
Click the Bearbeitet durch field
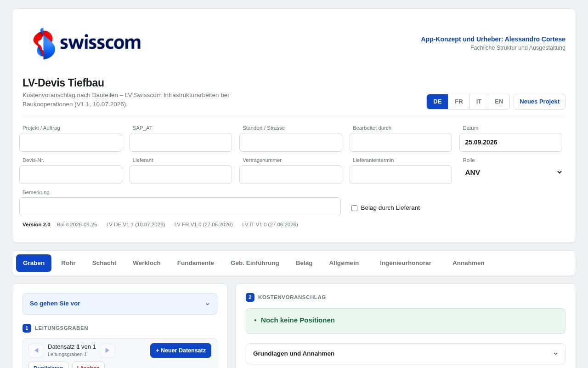pos(401,143)
